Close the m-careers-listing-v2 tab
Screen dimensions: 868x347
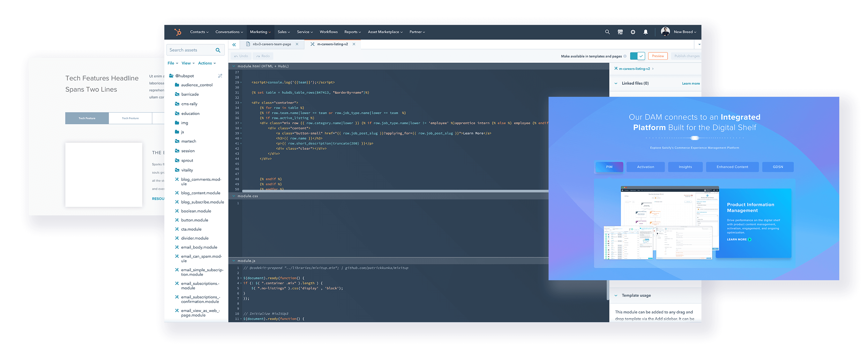(354, 44)
